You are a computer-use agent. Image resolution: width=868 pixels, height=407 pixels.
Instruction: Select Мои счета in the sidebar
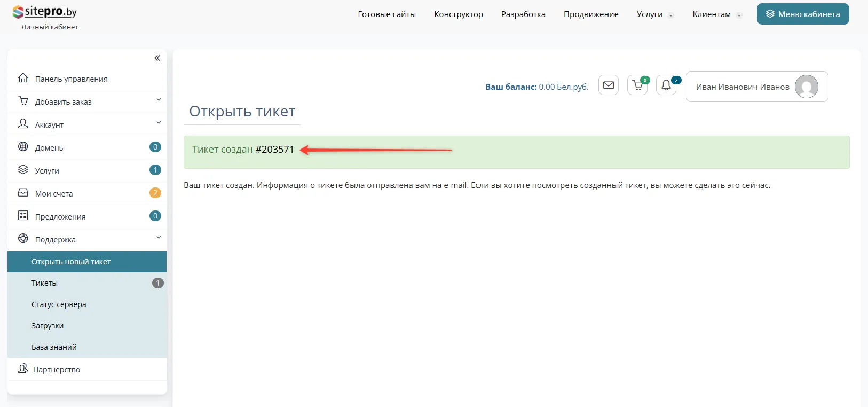(x=54, y=193)
